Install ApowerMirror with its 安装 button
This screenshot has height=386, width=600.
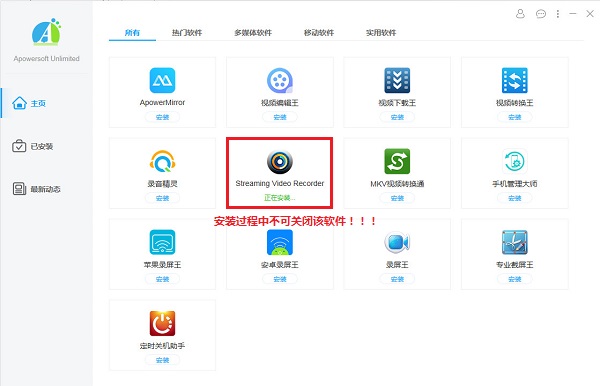point(162,117)
